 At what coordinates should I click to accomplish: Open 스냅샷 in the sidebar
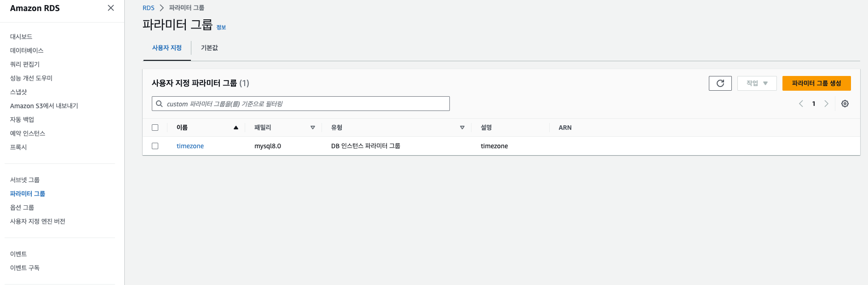click(18, 92)
